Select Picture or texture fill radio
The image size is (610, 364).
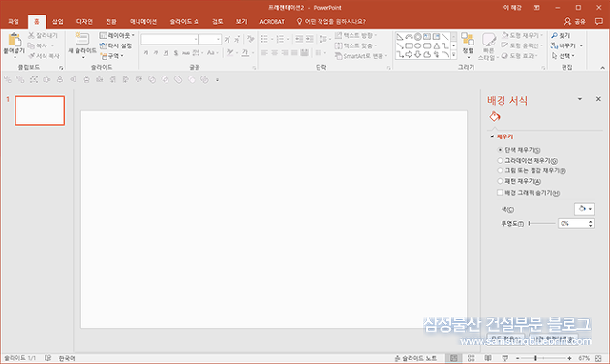pos(501,170)
